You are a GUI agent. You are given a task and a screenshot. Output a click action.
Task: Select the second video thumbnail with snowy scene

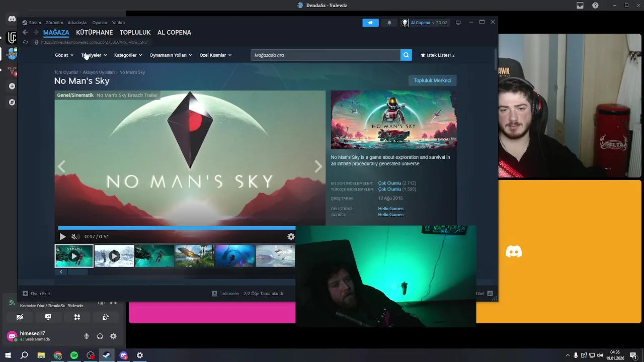point(114,256)
